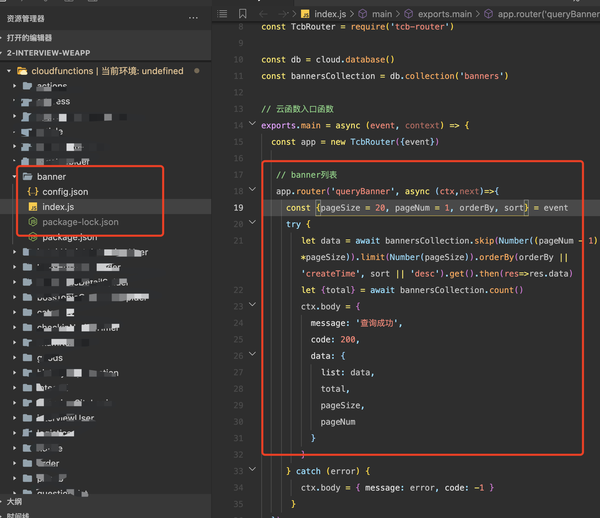
Task: Navigate back using the left arrow
Action: (x=263, y=14)
